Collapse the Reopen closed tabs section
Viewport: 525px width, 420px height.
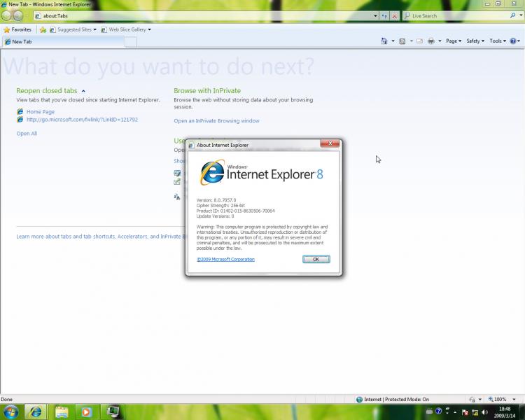pyautogui.click(x=83, y=91)
